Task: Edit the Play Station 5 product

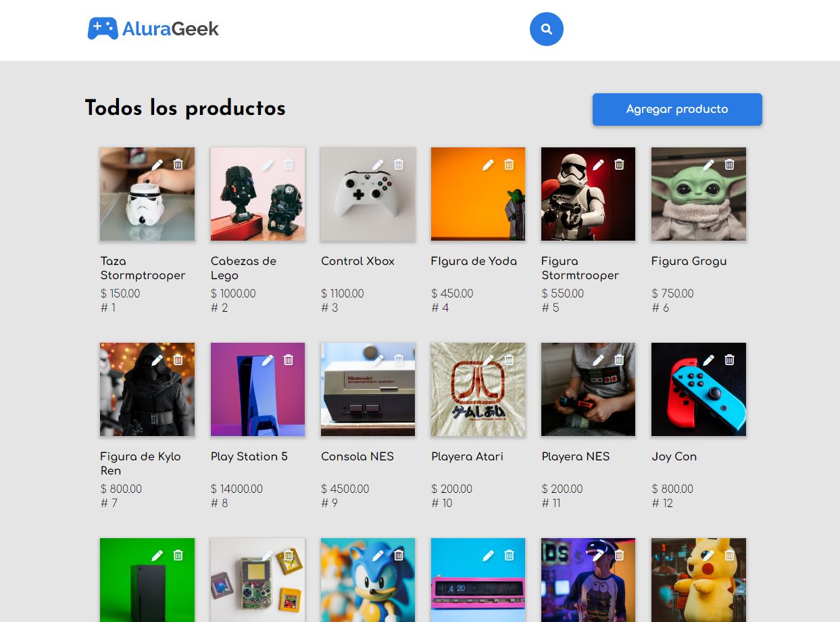Action: [x=266, y=359]
